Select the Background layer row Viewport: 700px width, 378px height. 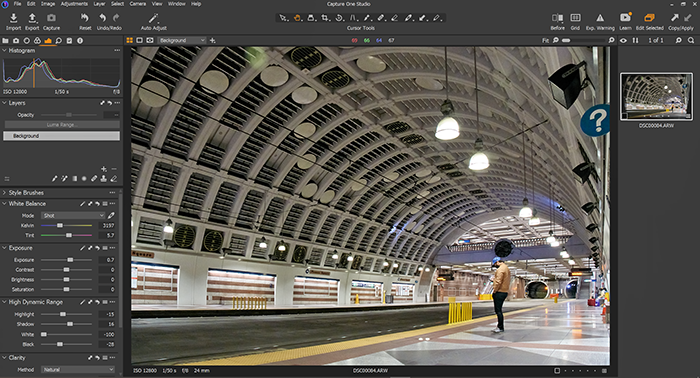[x=62, y=136]
